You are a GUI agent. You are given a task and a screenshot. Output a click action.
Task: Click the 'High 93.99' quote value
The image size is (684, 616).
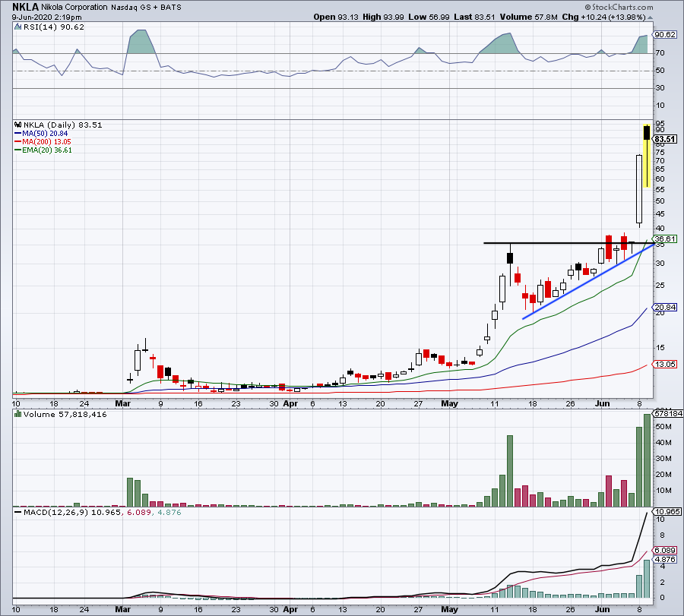point(383,17)
